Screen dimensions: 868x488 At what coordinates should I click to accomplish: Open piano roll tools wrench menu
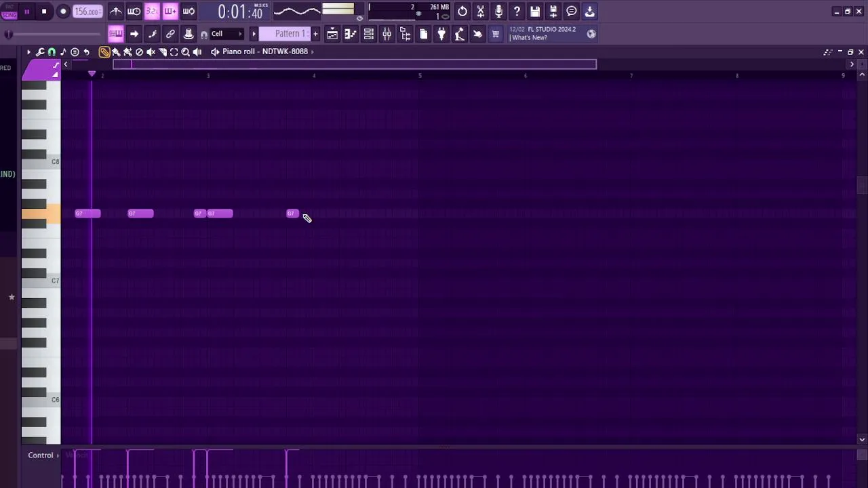tap(41, 52)
